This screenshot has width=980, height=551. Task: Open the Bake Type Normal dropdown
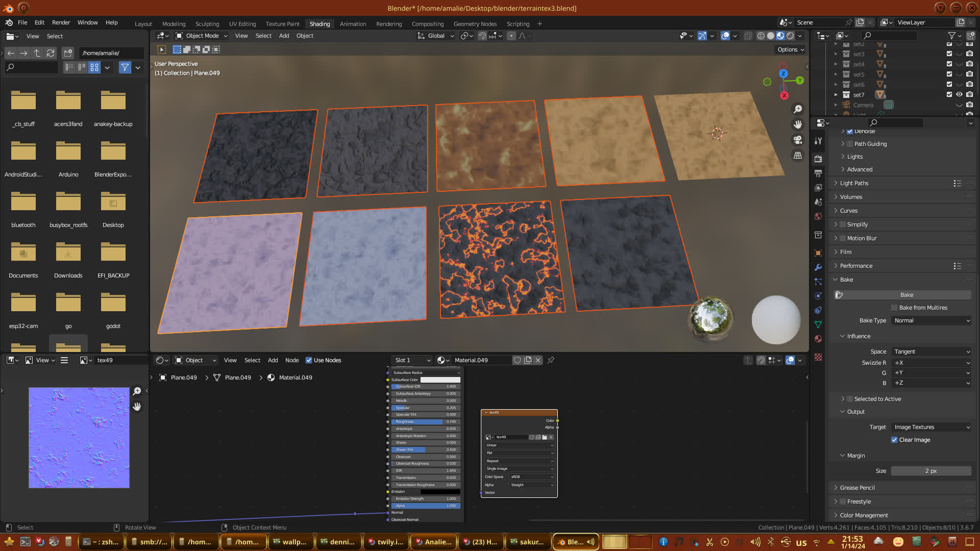point(931,320)
